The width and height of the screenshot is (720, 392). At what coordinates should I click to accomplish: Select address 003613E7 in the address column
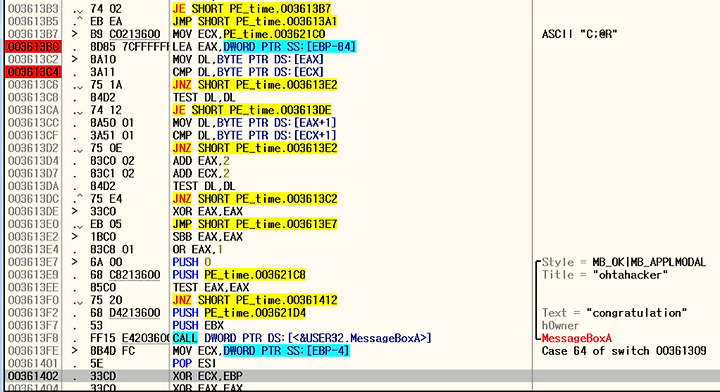click(x=33, y=262)
